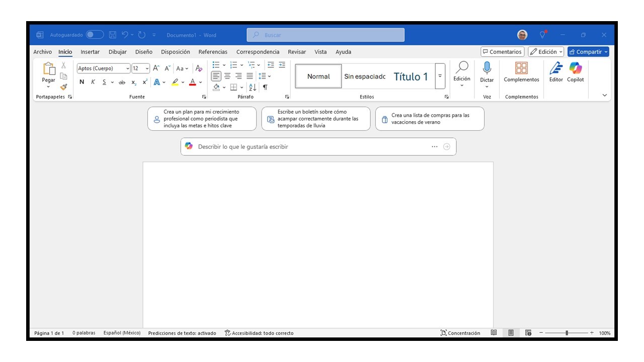644x362 pixels.
Task: Click the Copilot prompt field 'Describir lo que le gustaría escribir'
Action: pos(318,147)
